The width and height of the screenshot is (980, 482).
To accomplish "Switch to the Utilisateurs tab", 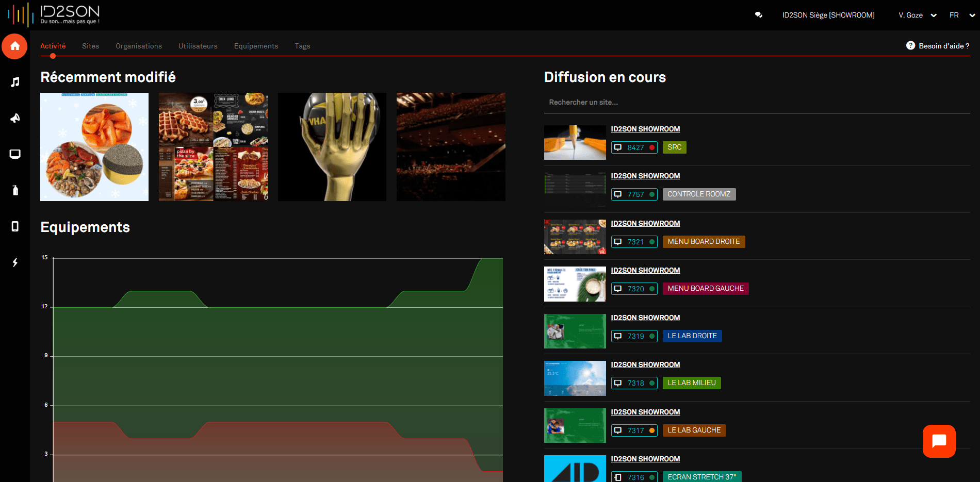I will [198, 46].
